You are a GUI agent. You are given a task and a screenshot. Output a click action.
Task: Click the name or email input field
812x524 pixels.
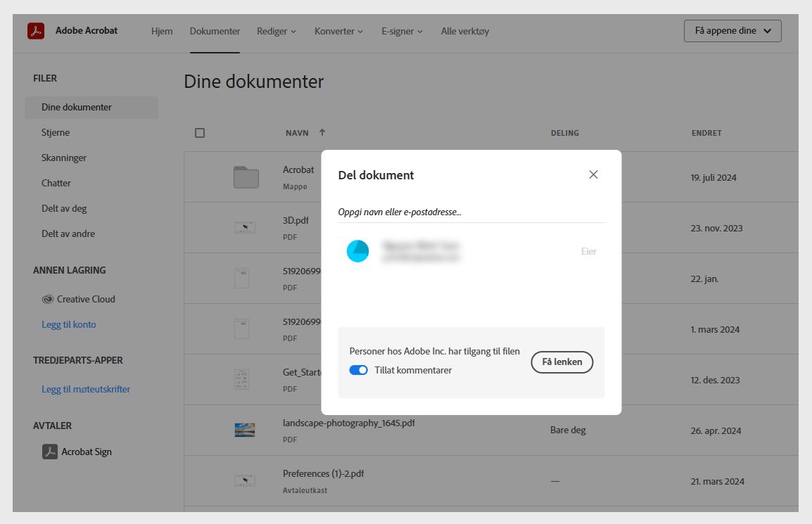pyautogui.click(x=471, y=212)
